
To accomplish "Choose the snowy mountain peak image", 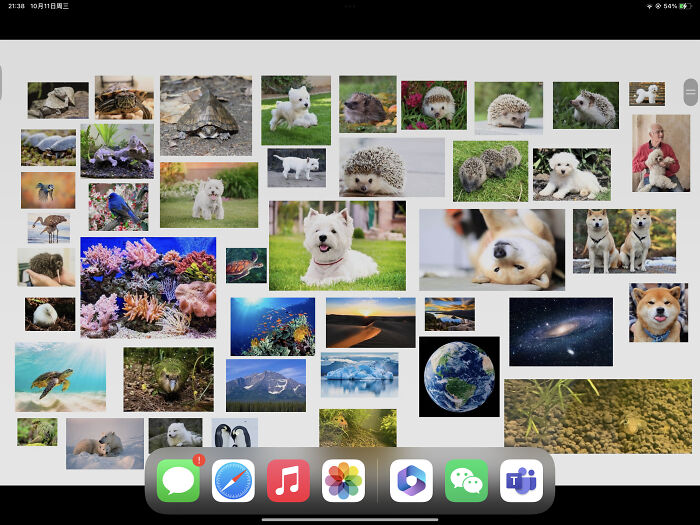I will (x=266, y=385).
